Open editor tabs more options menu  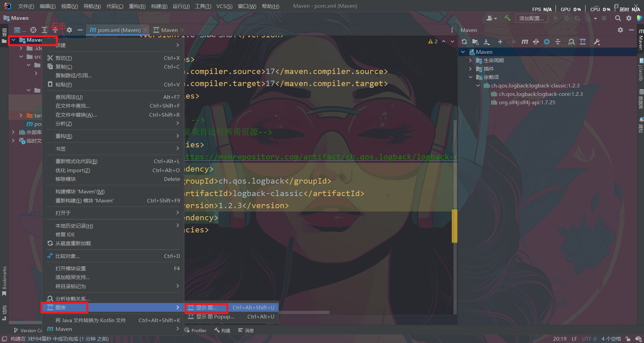pos(452,30)
